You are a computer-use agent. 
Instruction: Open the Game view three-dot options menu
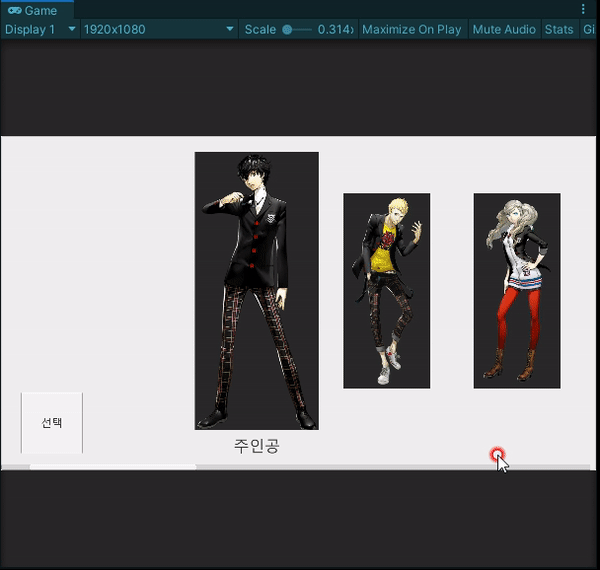tap(583, 9)
